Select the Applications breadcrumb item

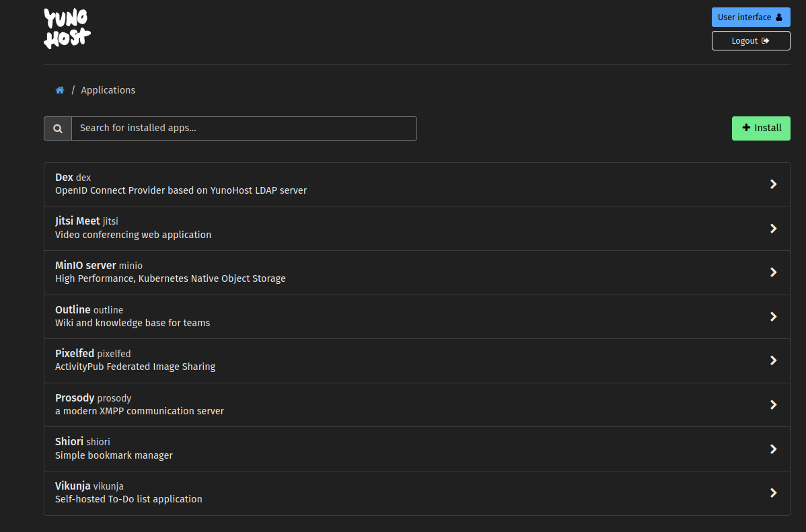click(108, 90)
